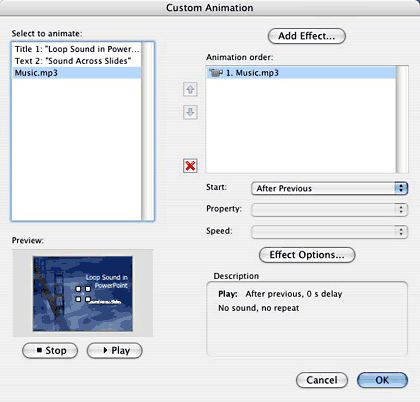
Task: Click the Select to animate list scrollbar
Action: coord(148,131)
